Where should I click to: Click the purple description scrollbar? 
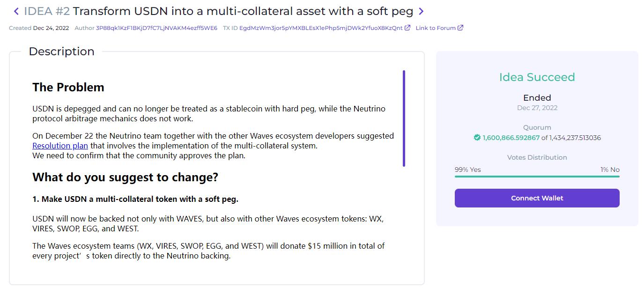(404, 118)
